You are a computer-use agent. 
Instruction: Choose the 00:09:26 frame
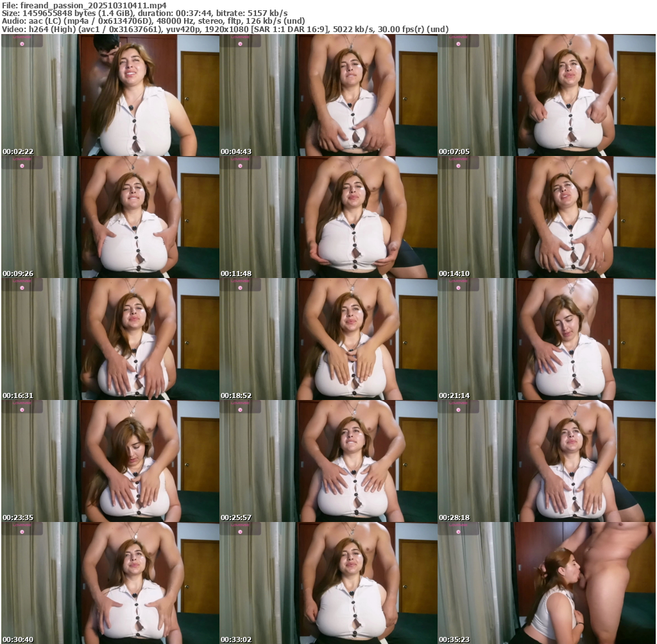(x=110, y=217)
